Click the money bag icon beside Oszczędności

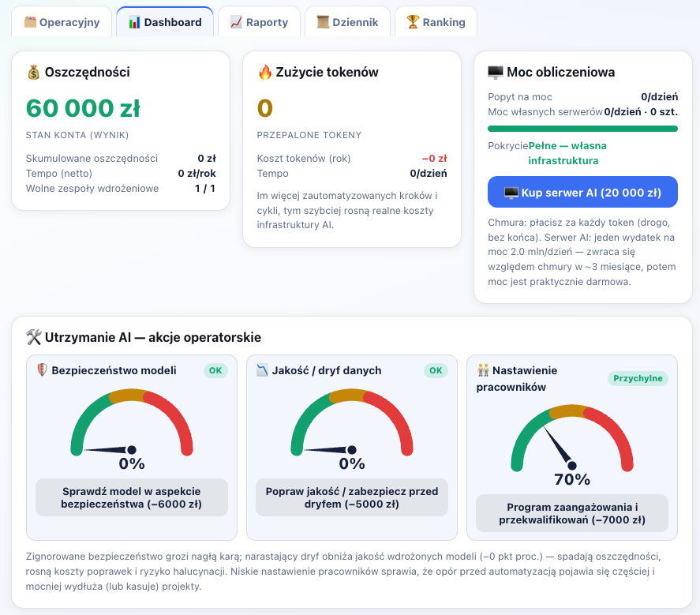33,73
